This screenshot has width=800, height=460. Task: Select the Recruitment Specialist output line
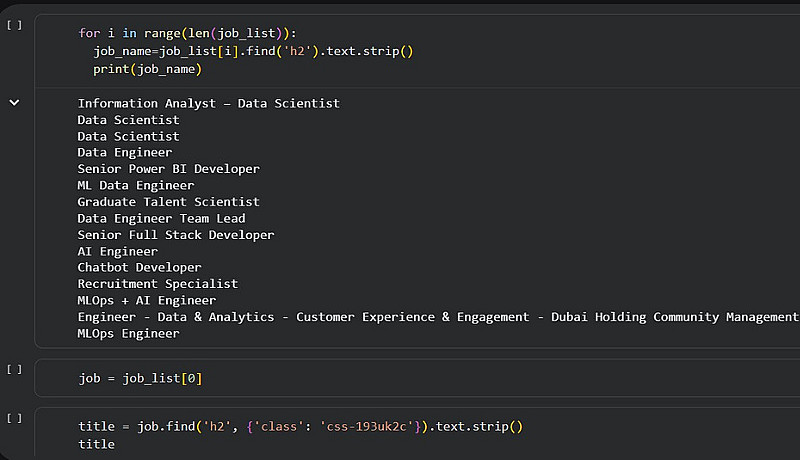(x=158, y=284)
